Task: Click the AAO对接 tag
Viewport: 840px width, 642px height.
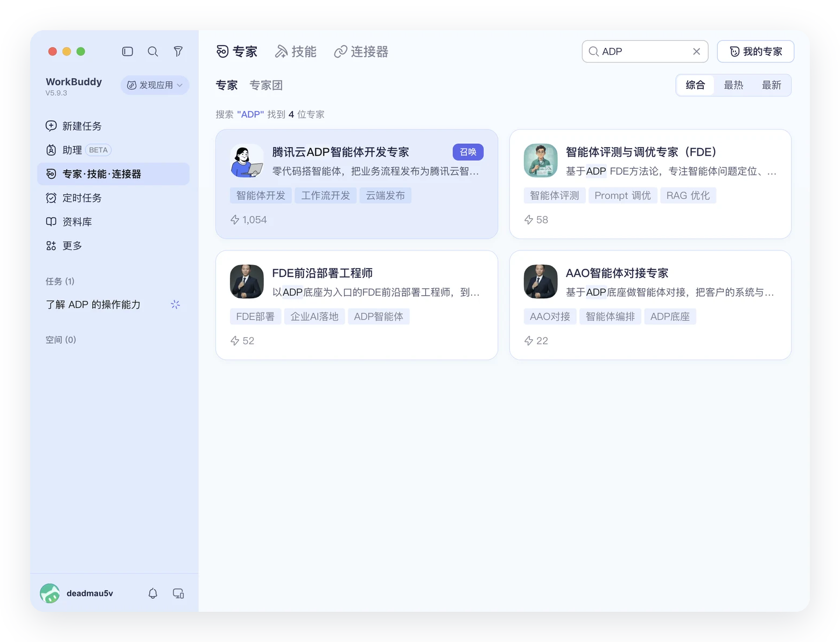Action: click(x=550, y=317)
